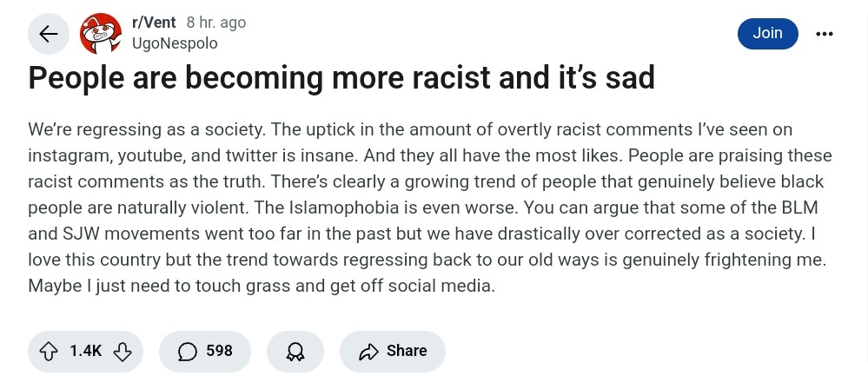Downvote the post

point(123,351)
